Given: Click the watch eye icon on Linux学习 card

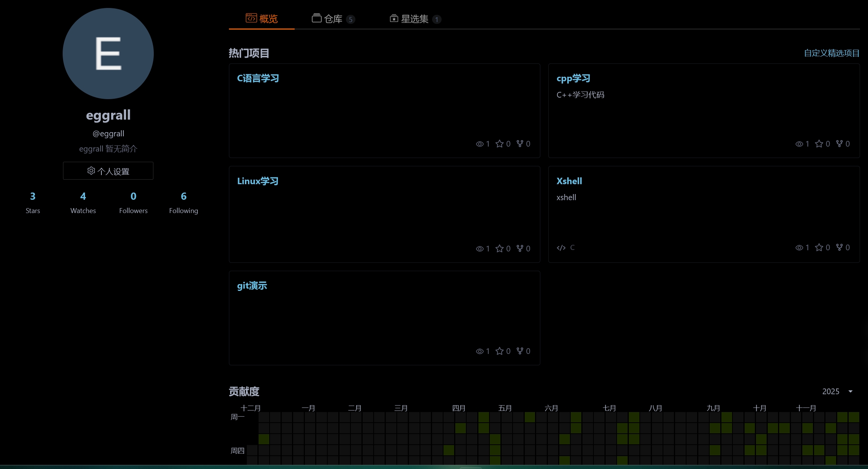Looking at the screenshot, I should tap(480, 249).
